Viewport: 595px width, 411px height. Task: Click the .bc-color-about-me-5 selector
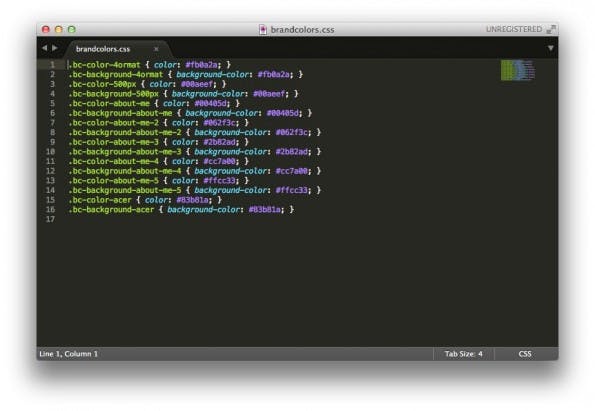(x=113, y=181)
